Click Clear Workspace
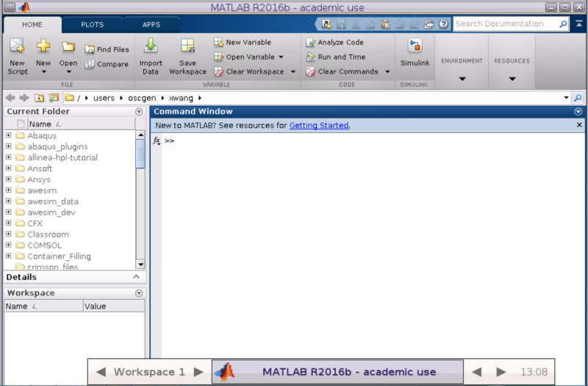The image size is (588, 386). 249,71
